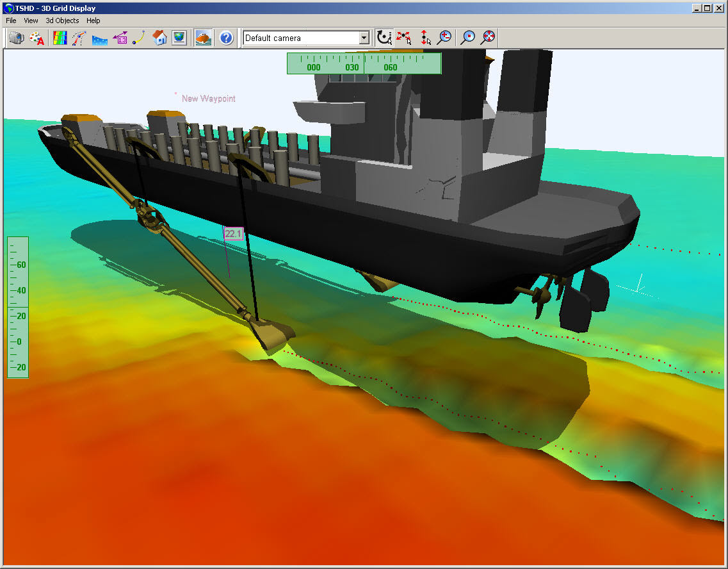This screenshot has width=728, height=569.
Task: Click the 22.1 depth label flag
Action: point(232,234)
